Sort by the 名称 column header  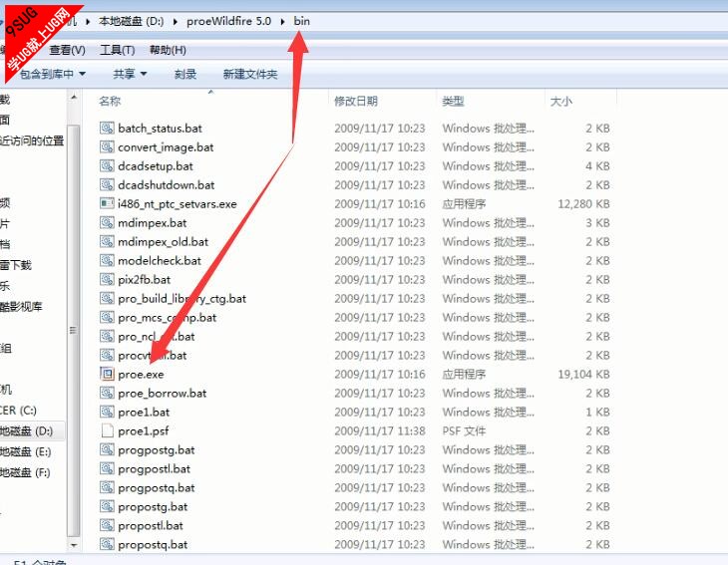pyautogui.click(x=110, y=101)
